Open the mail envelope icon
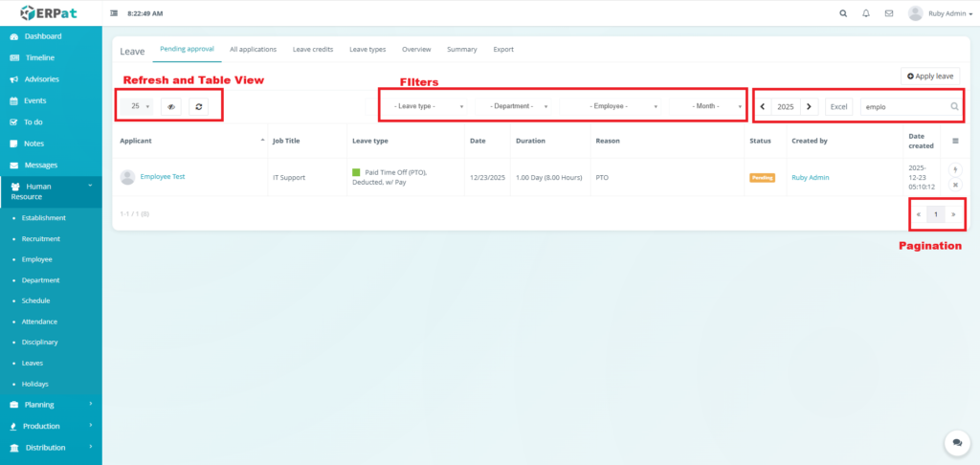 click(889, 13)
